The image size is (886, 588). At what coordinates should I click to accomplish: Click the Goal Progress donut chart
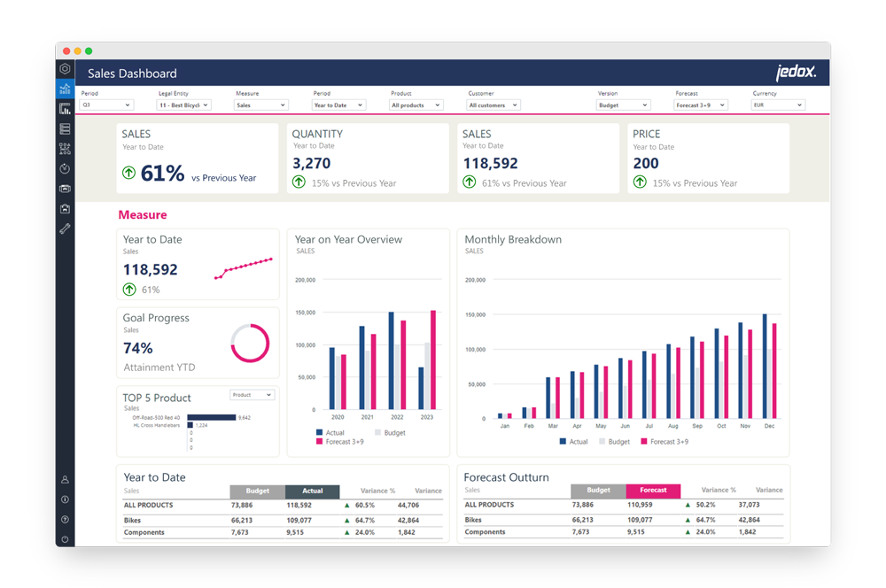coord(250,343)
